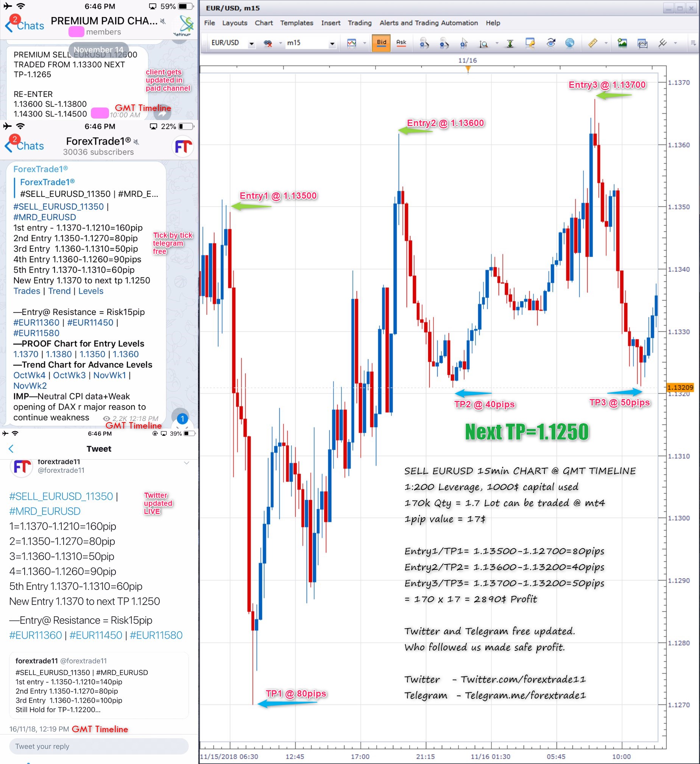Expand the tweet options chevron
The width and height of the screenshot is (700, 764).
[x=187, y=463]
